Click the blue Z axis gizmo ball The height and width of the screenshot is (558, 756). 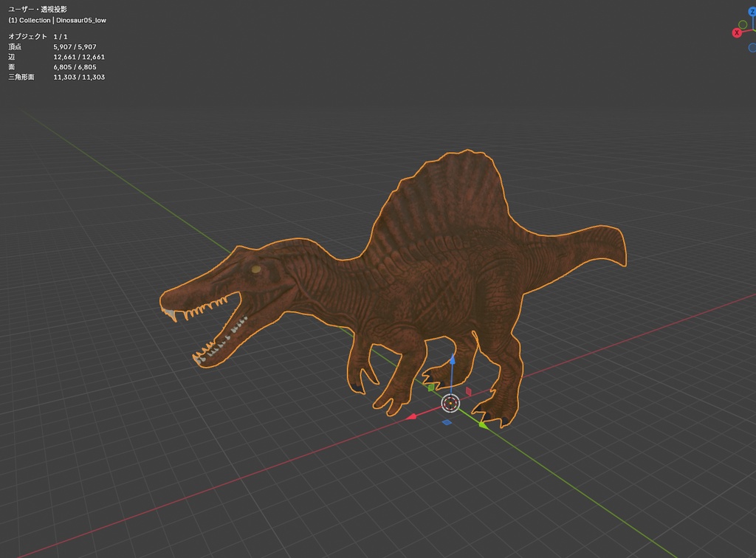[752, 12]
